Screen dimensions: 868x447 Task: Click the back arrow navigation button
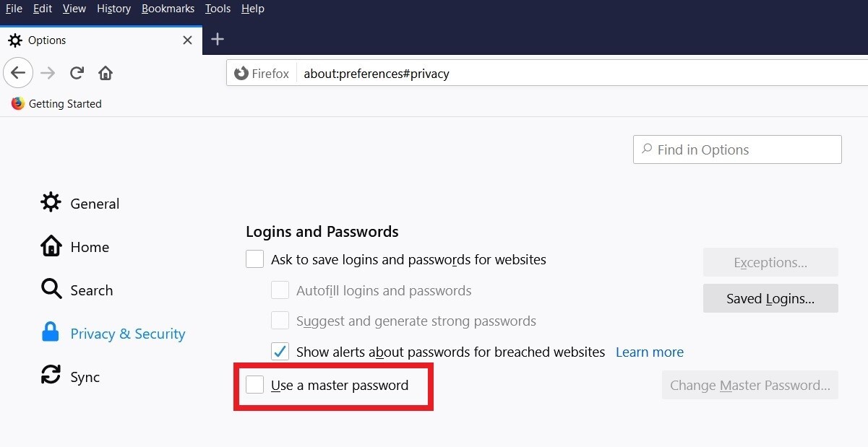(18, 73)
